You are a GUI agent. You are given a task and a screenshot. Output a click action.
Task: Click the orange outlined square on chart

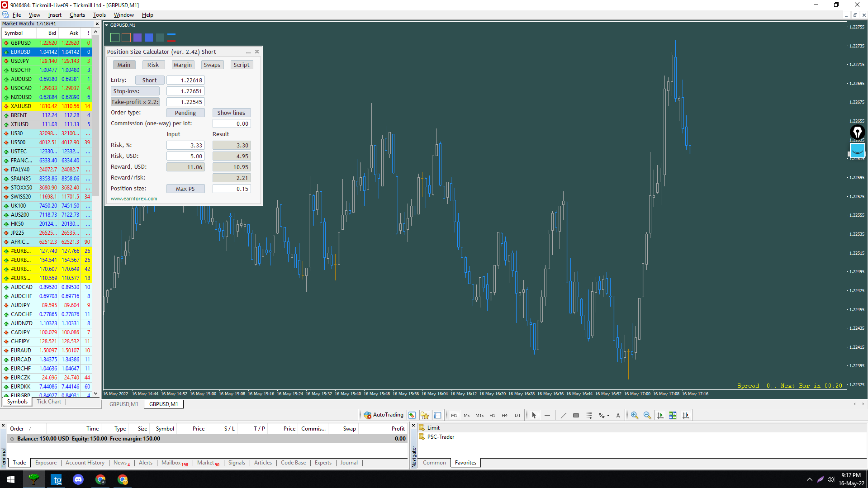[x=126, y=38]
